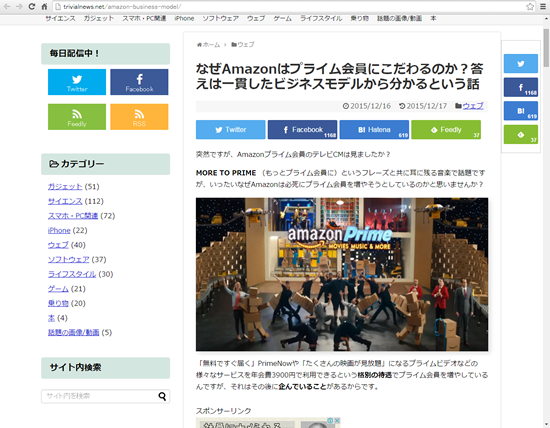The width and height of the screenshot is (550, 428).
Task: Open the 乗り物 nav menu item
Action: [360, 18]
